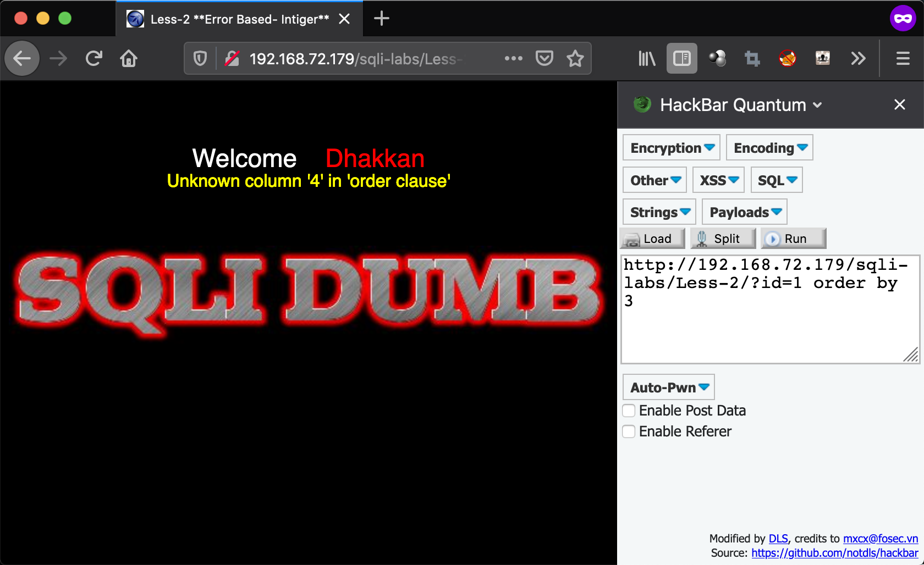Open the Auto-Pwn dropdown
The image size is (924, 565).
click(669, 387)
